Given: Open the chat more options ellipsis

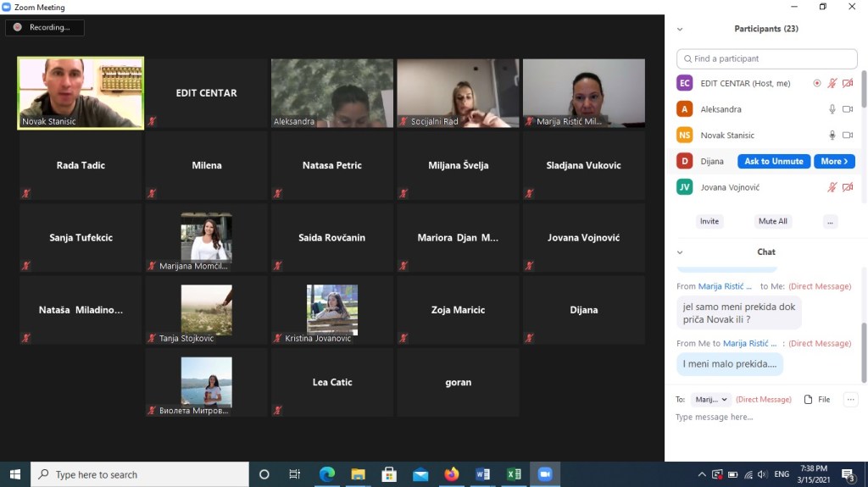Looking at the screenshot, I should pyautogui.click(x=851, y=400).
